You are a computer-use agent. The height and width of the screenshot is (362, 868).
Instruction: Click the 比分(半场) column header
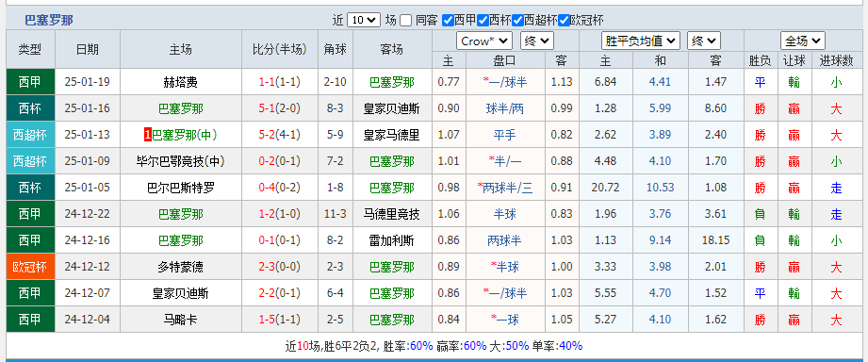[280, 49]
